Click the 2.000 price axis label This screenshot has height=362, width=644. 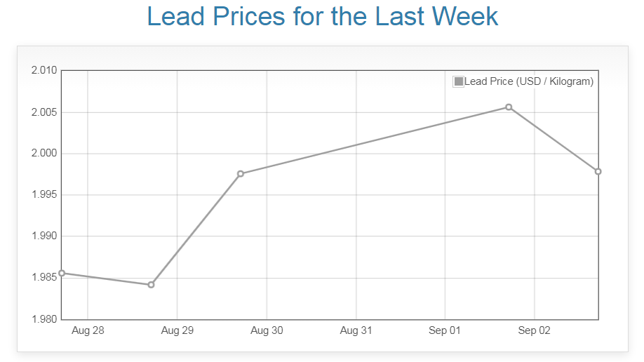(x=43, y=154)
